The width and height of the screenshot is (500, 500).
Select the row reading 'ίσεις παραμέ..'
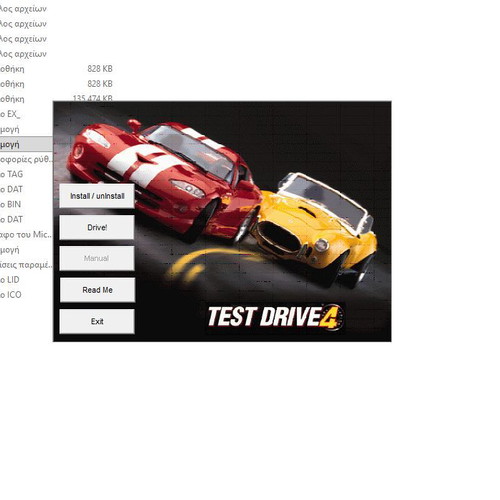coord(26,265)
